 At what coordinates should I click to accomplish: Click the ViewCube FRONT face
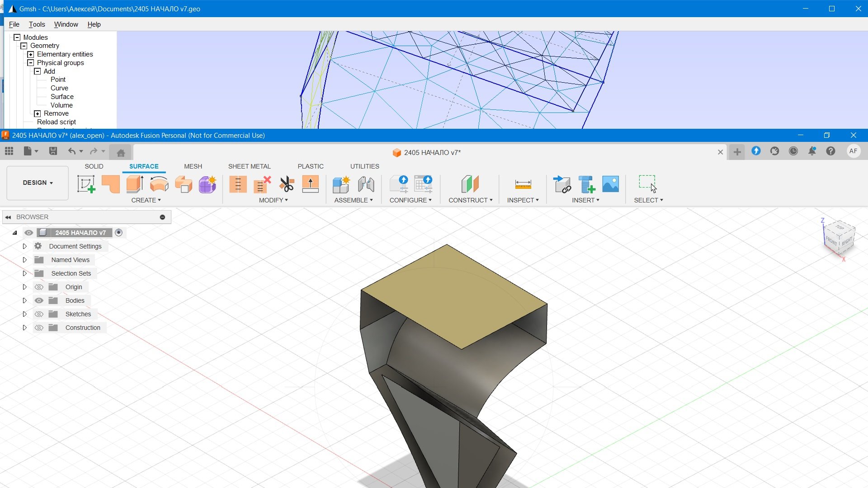point(831,241)
